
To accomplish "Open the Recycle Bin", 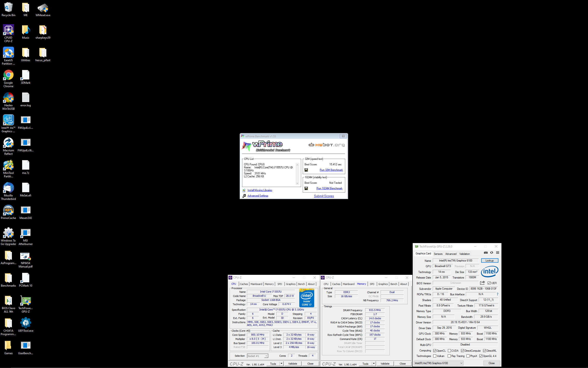I will click(8, 9).
